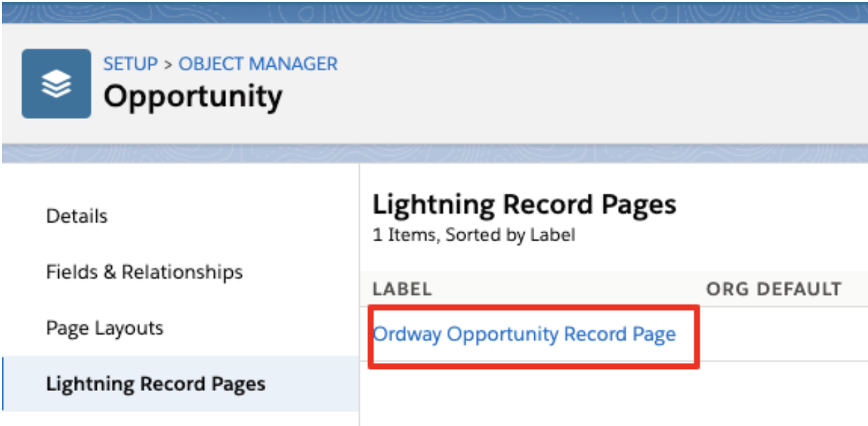
Task: Click the Opportunity page title
Action: [x=193, y=97]
